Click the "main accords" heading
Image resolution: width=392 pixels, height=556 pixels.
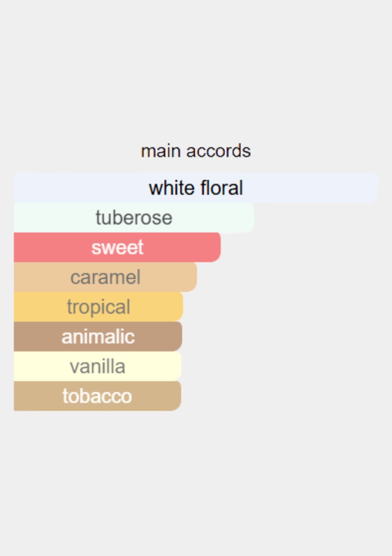pyautogui.click(x=196, y=151)
